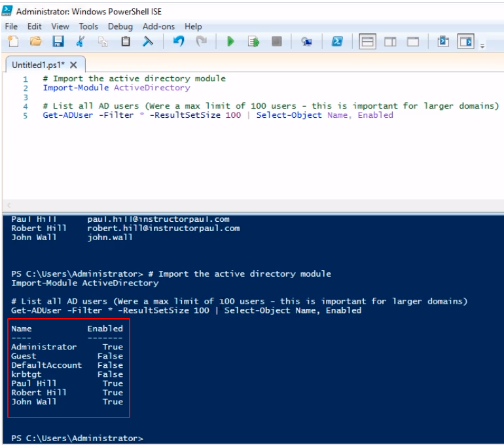Open the File menu

pyautogui.click(x=11, y=26)
